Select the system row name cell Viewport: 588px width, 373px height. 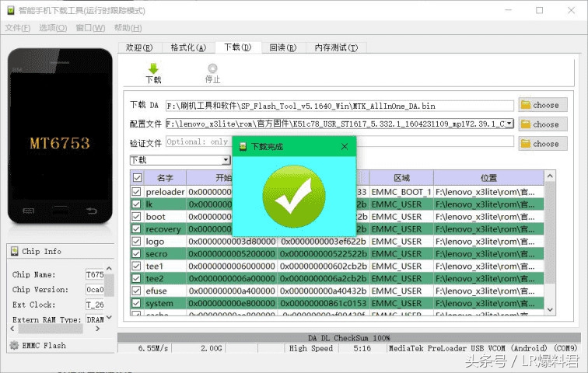pyautogui.click(x=165, y=303)
